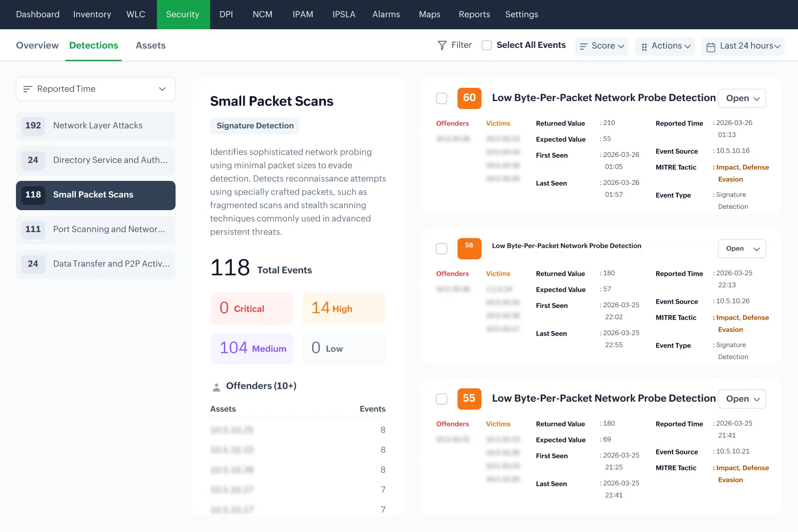This screenshot has height=532, width=798.
Task: Click the Event Source value 10.5.10.21
Action: [x=733, y=452]
